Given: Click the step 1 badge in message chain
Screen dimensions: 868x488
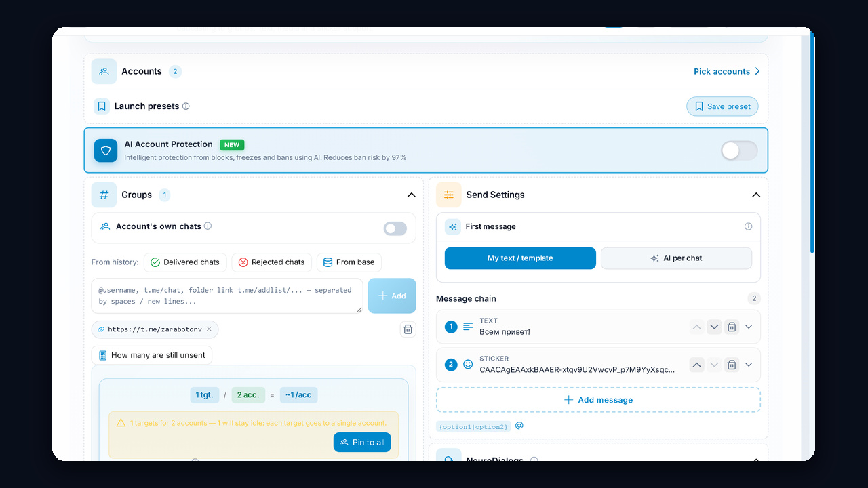Looking at the screenshot, I should coord(451,327).
